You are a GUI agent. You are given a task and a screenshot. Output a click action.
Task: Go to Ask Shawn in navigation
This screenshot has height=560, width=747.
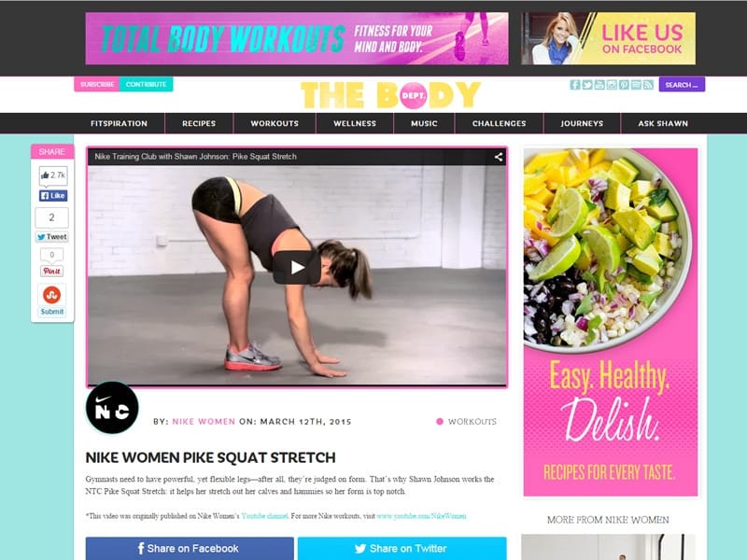[x=663, y=123]
